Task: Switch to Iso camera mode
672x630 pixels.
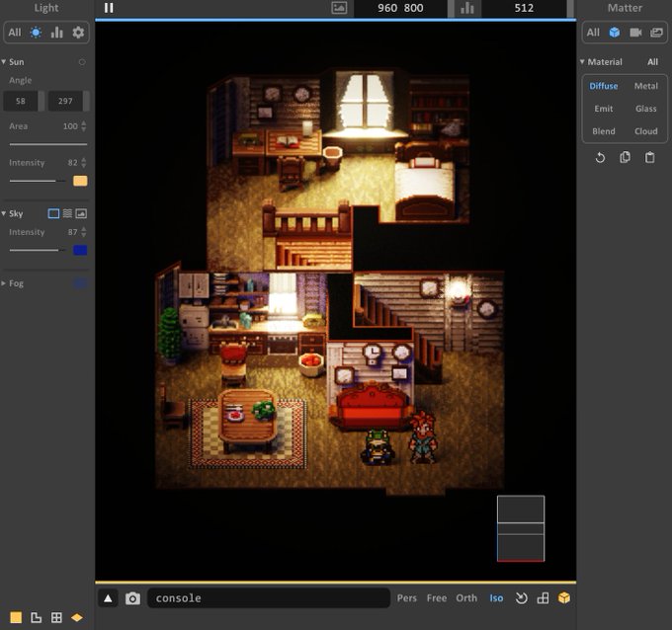Action: (x=496, y=597)
